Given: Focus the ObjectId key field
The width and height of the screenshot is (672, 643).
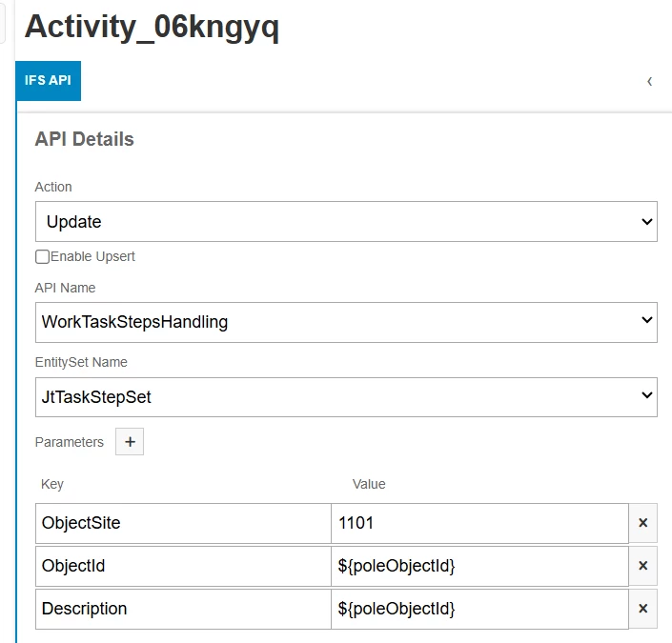Looking at the screenshot, I should pos(183,566).
